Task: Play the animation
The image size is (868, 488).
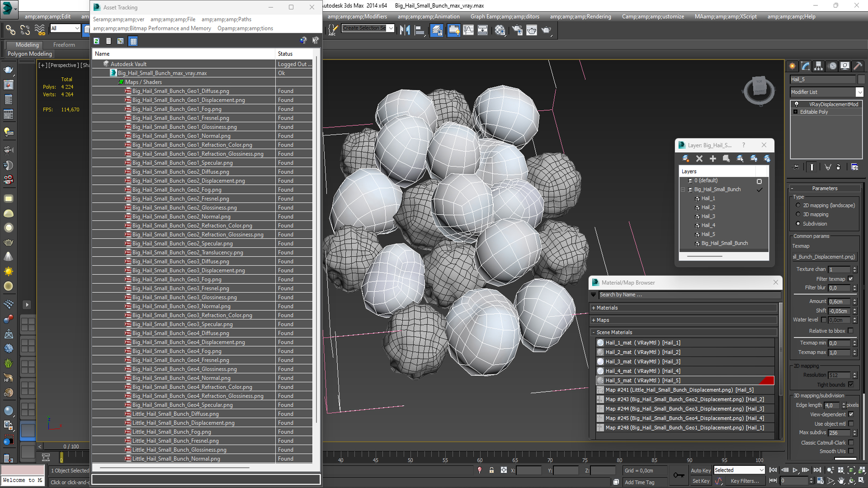Action: pyautogui.click(x=795, y=470)
